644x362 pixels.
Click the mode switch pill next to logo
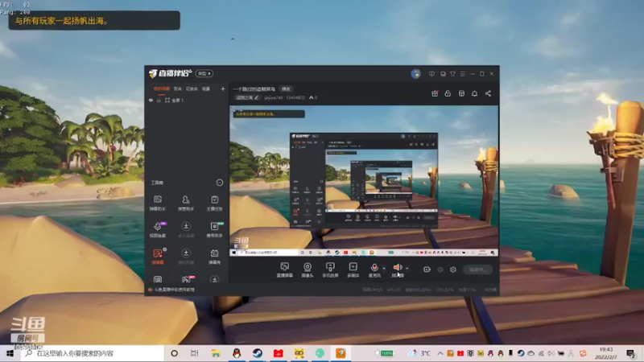(204, 73)
